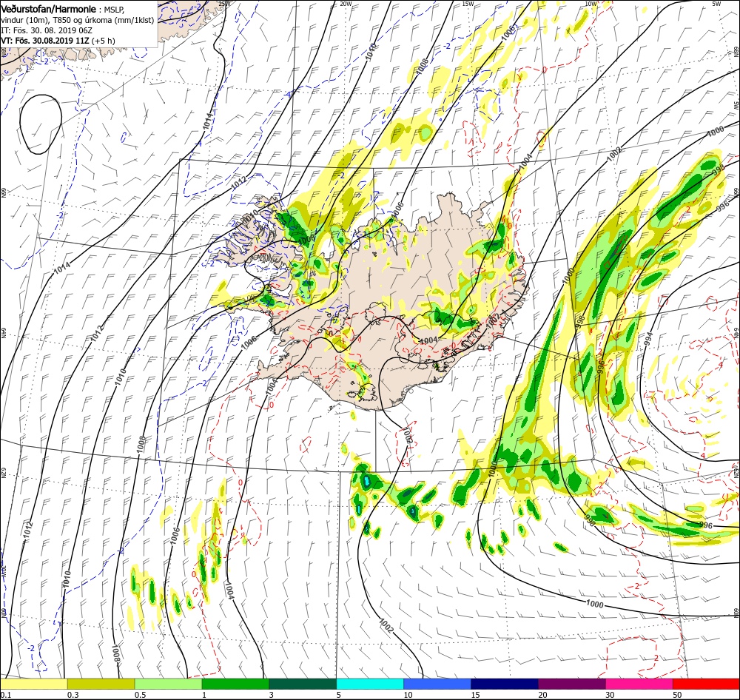Choose the navy 15–20 legend swatch

pyautogui.click(x=505, y=684)
